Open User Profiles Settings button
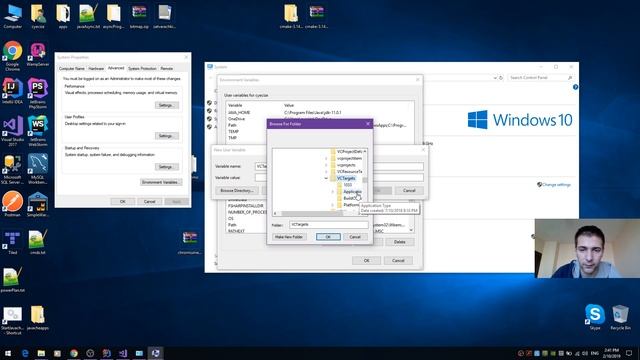 (x=167, y=136)
